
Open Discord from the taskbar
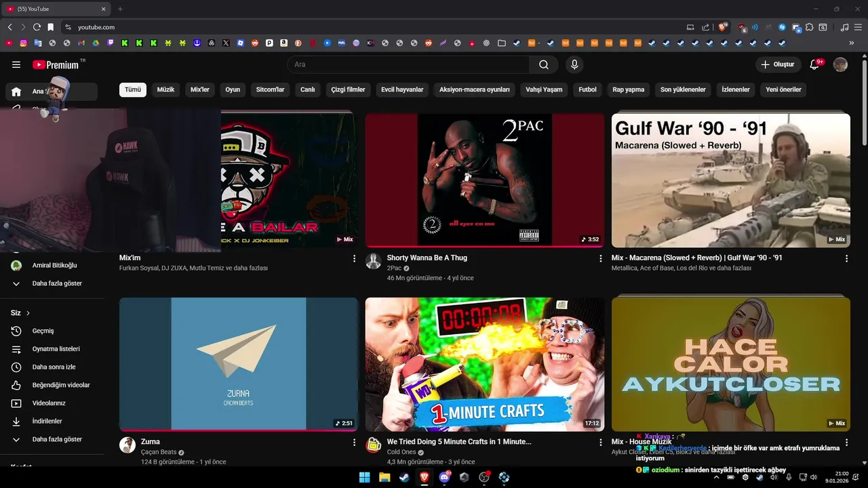point(445,477)
